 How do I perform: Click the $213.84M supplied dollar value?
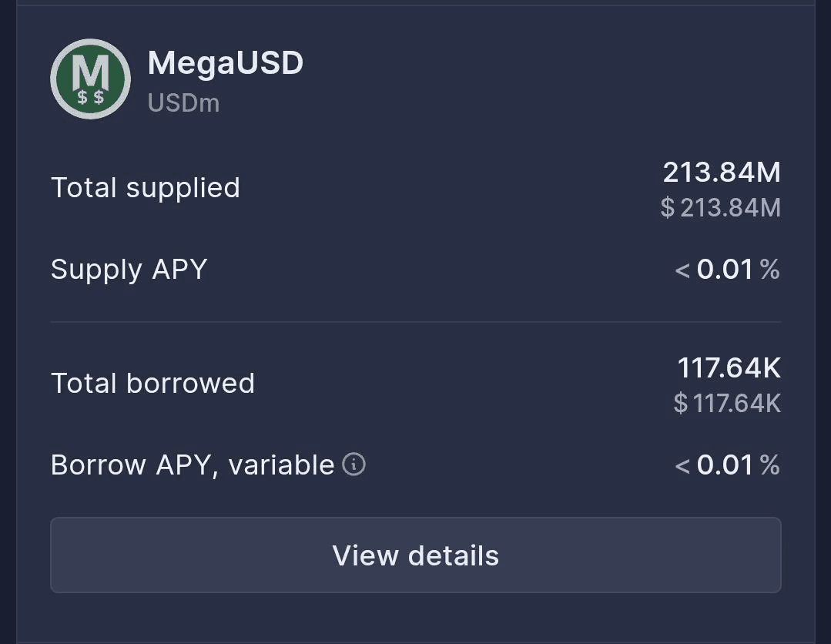[x=721, y=207]
